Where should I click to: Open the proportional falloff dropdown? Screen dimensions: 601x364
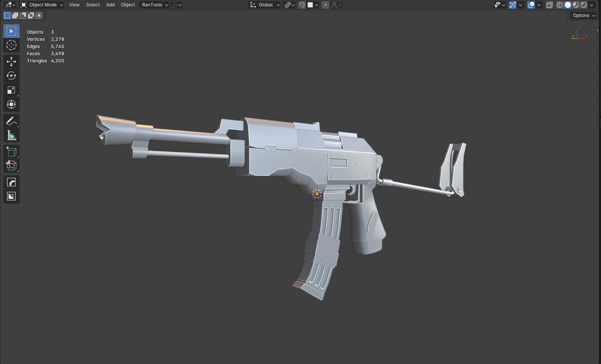pyautogui.click(x=336, y=5)
